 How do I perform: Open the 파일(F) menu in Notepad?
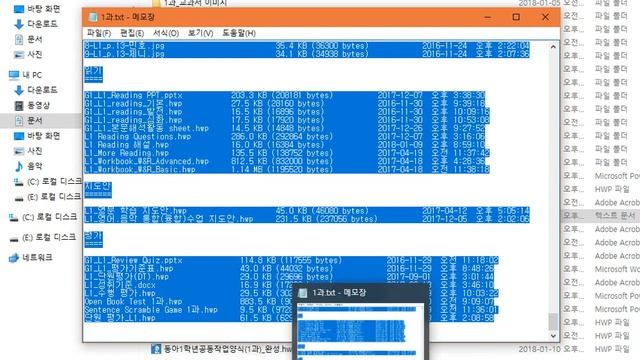99,33
